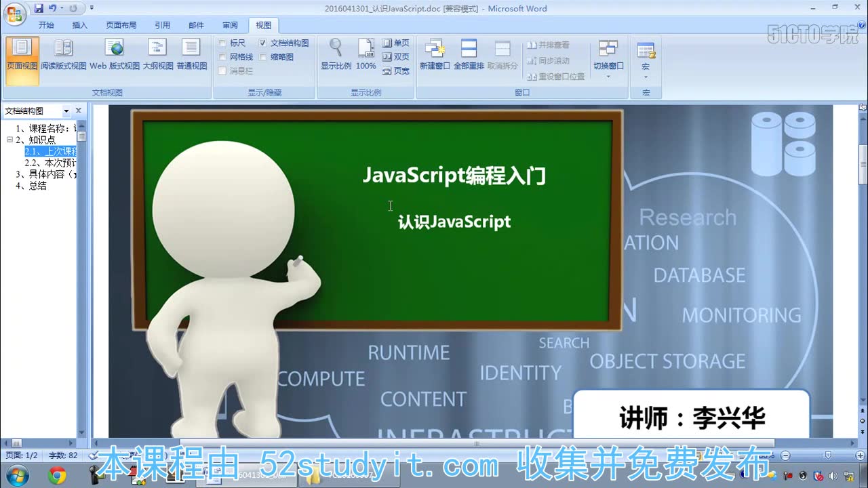Click the document map vertical scrollbar
Viewport: 868px width, 488px height.
81,278
